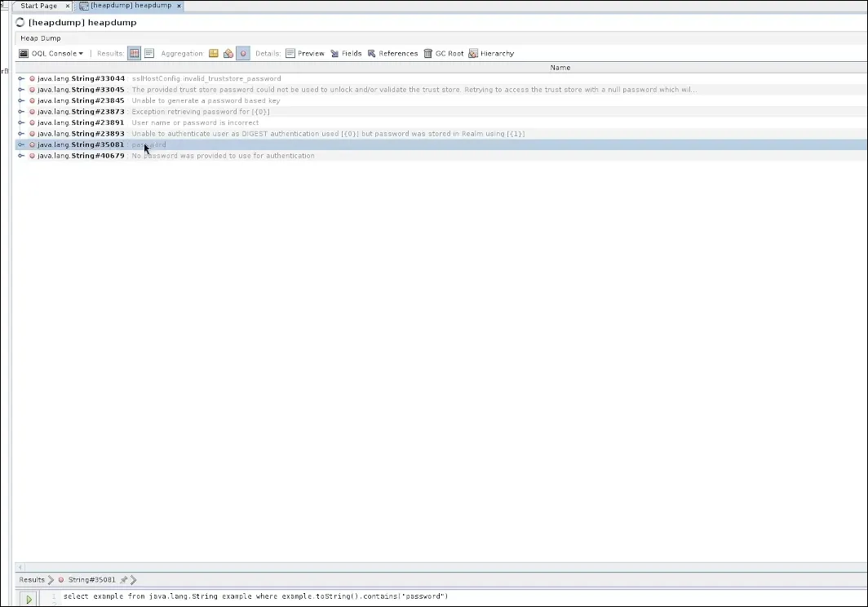Screen dimensions: 868x607
Task: Expand the java.lang.String#33044 row
Action: pyautogui.click(x=21, y=79)
